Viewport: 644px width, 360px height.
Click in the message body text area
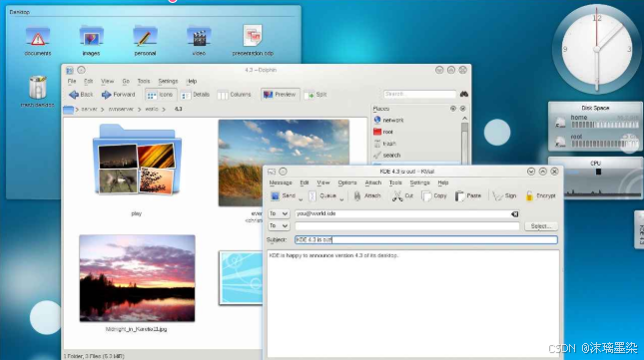[x=412, y=303]
